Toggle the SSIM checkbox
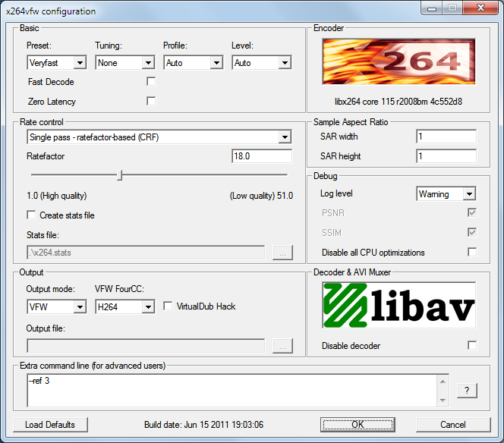Image resolution: width=504 pixels, height=443 pixels. (472, 232)
